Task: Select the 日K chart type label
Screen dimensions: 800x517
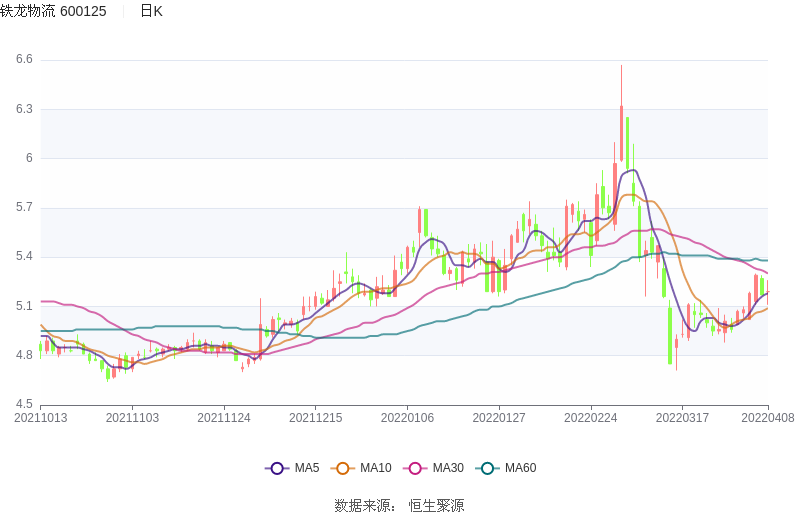Action: coord(151,11)
